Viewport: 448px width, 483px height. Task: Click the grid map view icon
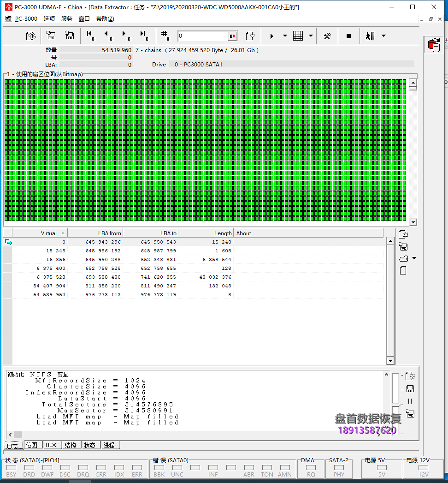(x=298, y=36)
